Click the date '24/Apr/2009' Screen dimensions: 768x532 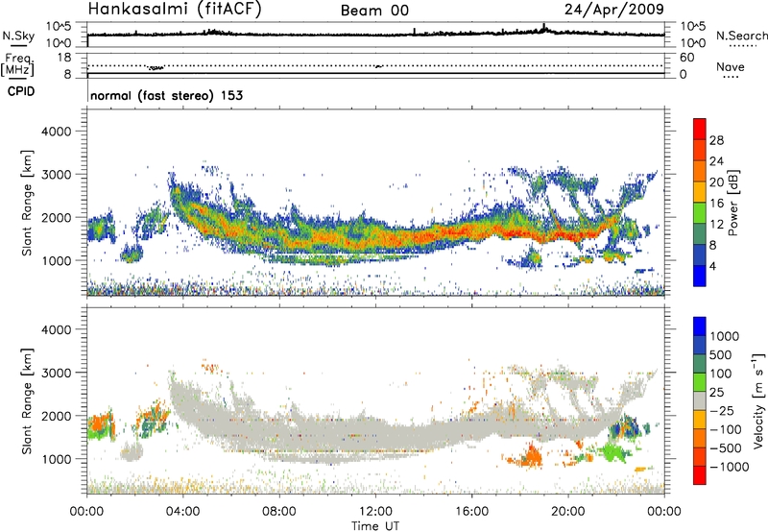[x=614, y=10]
